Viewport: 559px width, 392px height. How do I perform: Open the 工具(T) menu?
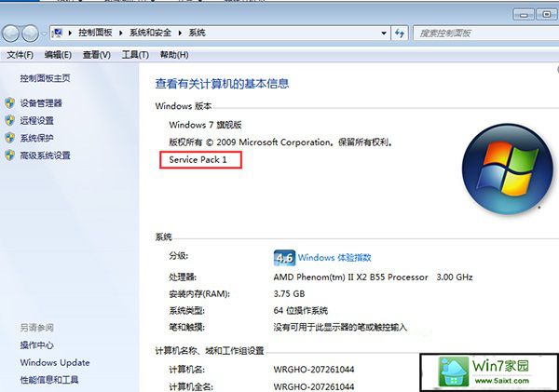point(135,55)
